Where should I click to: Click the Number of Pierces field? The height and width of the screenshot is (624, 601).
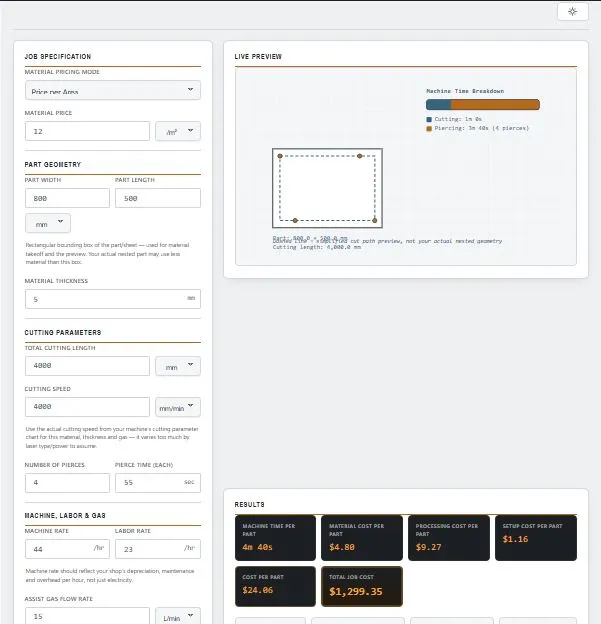[67, 483]
